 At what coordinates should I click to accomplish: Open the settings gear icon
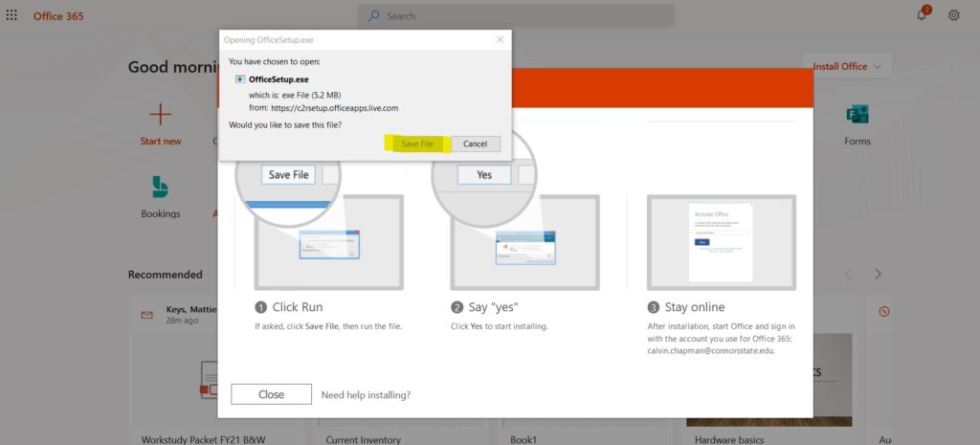(x=954, y=15)
